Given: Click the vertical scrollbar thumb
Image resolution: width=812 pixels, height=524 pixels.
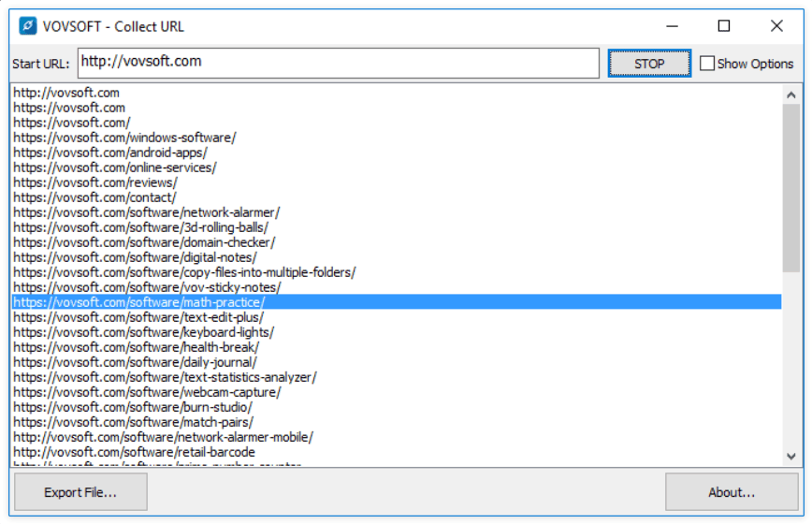Looking at the screenshot, I should pyautogui.click(x=790, y=187).
